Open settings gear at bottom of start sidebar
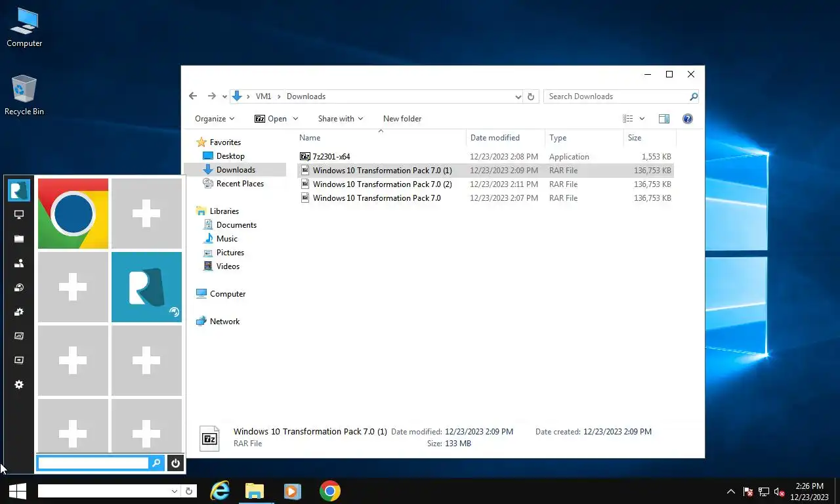This screenshot has height=504, width=840. tap(19, 385)
